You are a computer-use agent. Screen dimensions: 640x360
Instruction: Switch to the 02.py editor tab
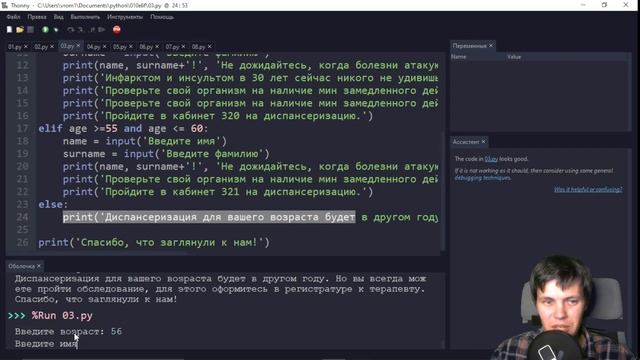point(41,47)
